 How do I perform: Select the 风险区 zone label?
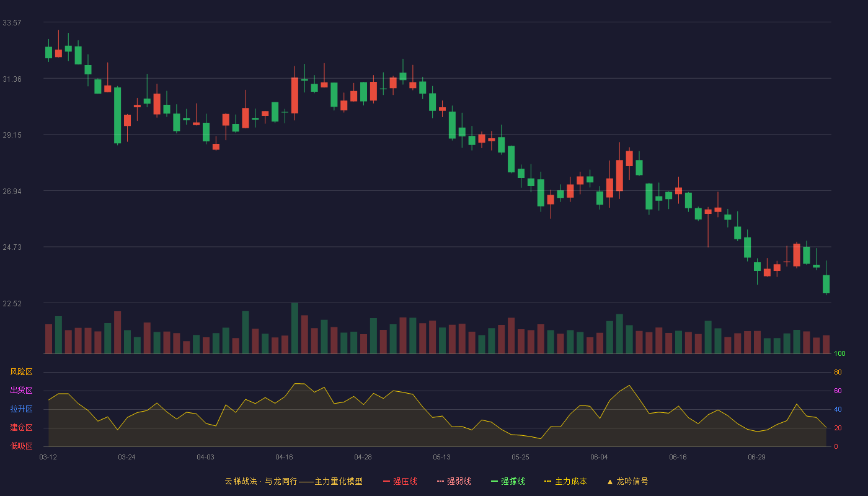pyautogui.click(x=21, y=372)
